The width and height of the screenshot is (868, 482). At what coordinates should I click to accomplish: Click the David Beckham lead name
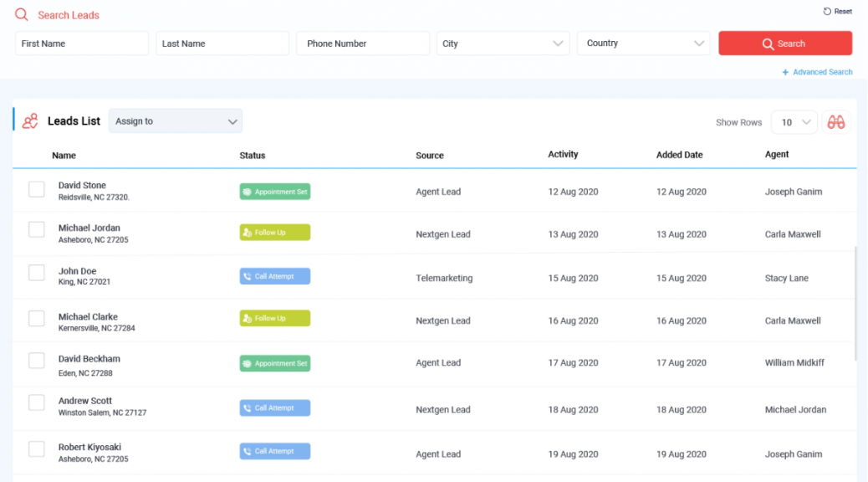89,359
